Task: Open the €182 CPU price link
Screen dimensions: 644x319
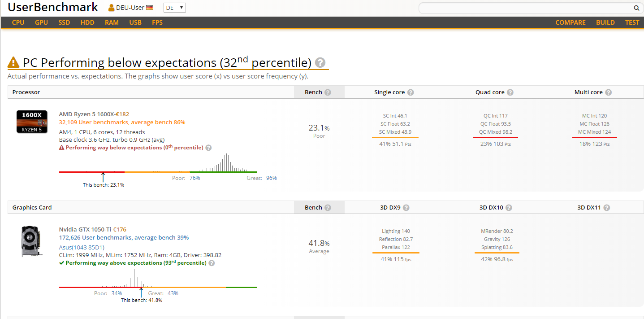Action: 122,114
